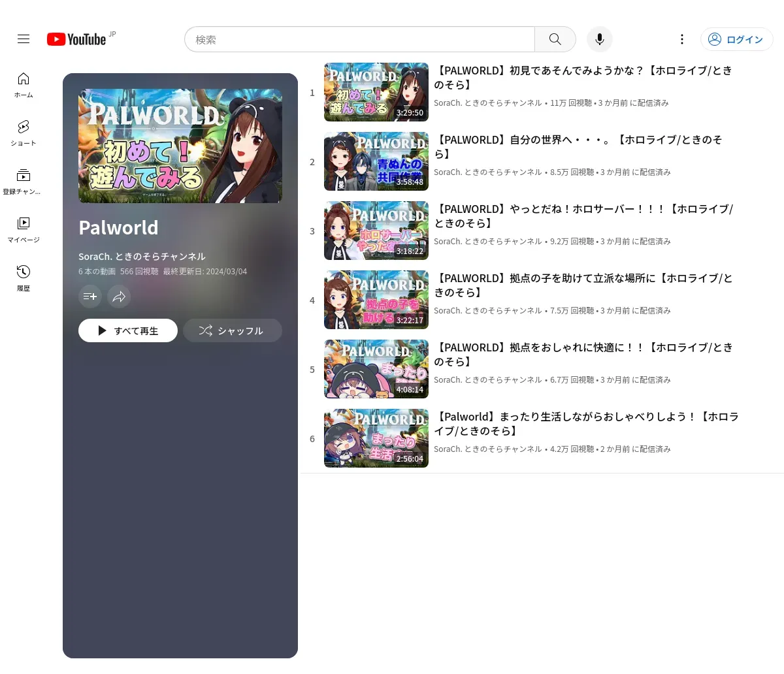Click channel name in the 9.2万 回視聴 row

pos(488,242)
